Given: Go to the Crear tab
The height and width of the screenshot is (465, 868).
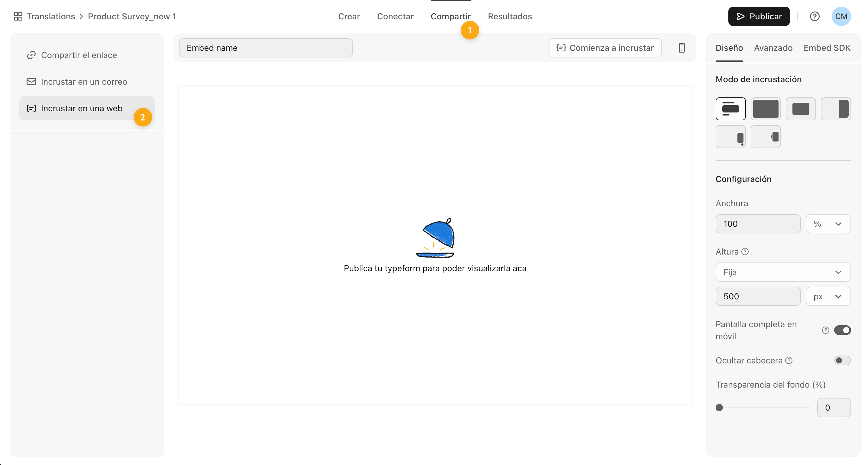Looking at the screenshot, I should (349, 16).
